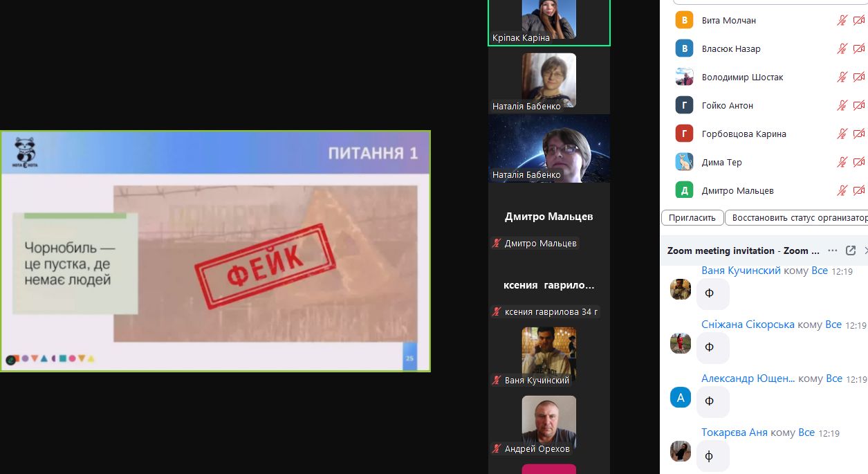Open the chat panel three-dots menu
Viewport: 868px width, 474px height.
832,250
